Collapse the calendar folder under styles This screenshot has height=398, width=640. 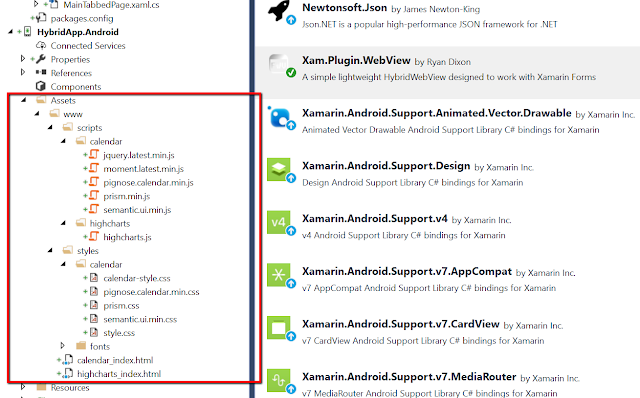[x=63, y=265]
